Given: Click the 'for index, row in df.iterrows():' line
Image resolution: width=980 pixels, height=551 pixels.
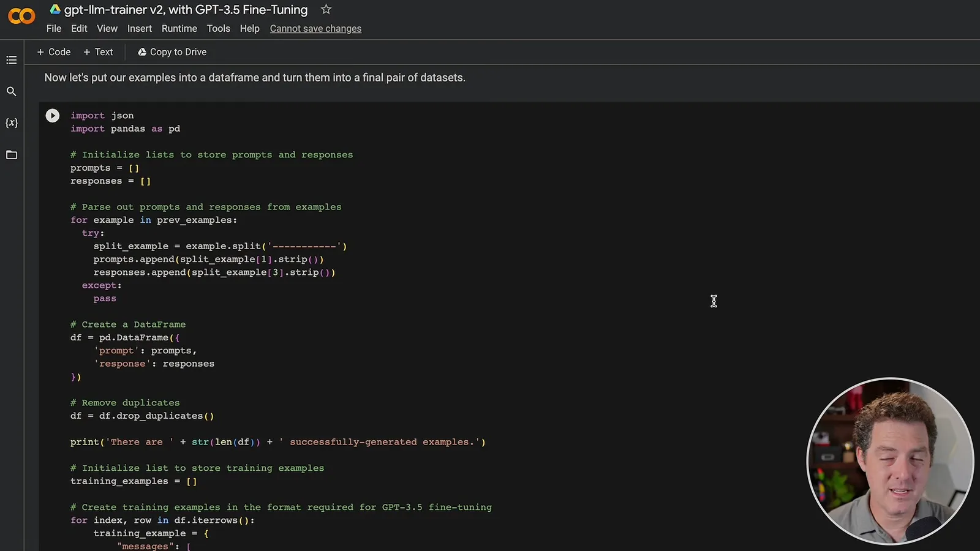Looking at the screenshot, I should [x=162, y=520].
